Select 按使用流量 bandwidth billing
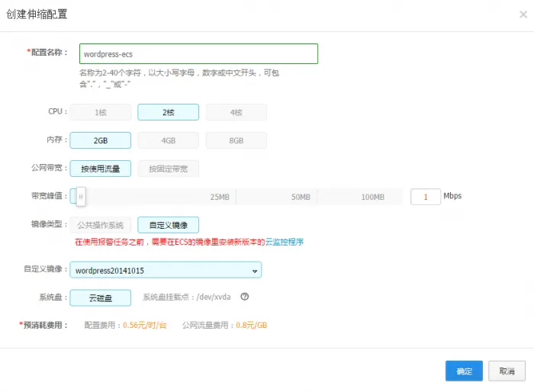The width and height of the screenshot is (534, 392). point(101,169)
